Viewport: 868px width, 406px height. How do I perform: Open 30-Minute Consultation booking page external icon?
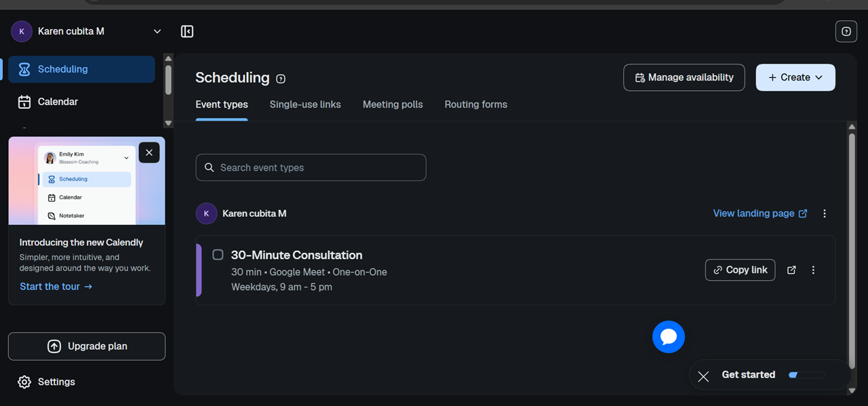click(791, 270)
